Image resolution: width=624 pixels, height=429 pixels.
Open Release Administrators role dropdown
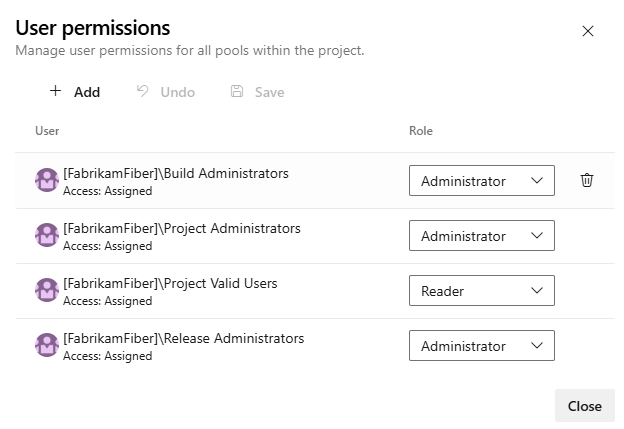(481, 346)
